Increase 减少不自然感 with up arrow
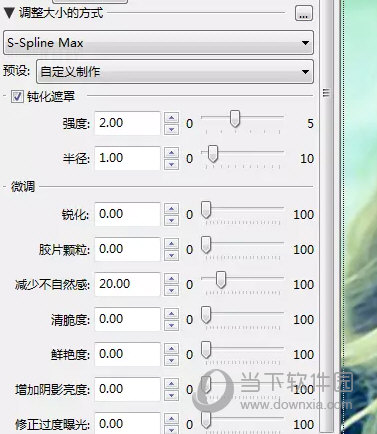This screenshot has height=434, width=377. (x=171, y=279)
